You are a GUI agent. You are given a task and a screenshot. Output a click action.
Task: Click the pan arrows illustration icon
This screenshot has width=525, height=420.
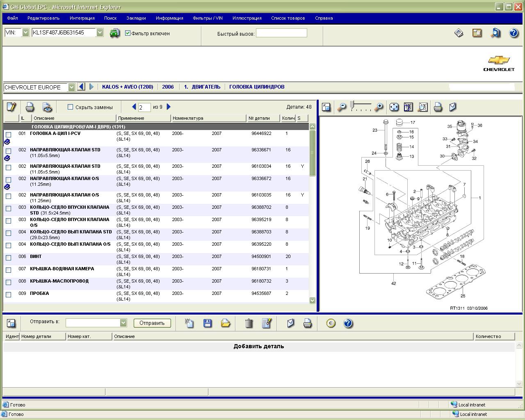click(x=394, y=107)
